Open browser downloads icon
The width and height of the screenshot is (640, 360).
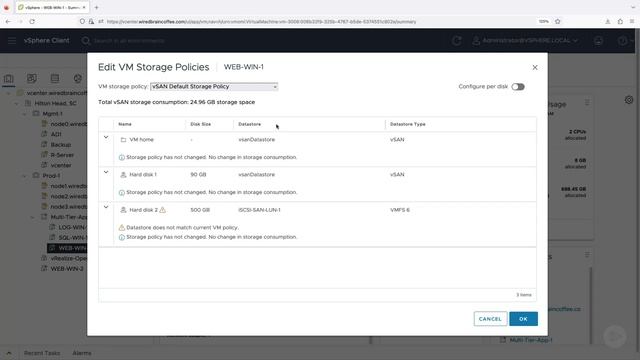tap(608, 21)
